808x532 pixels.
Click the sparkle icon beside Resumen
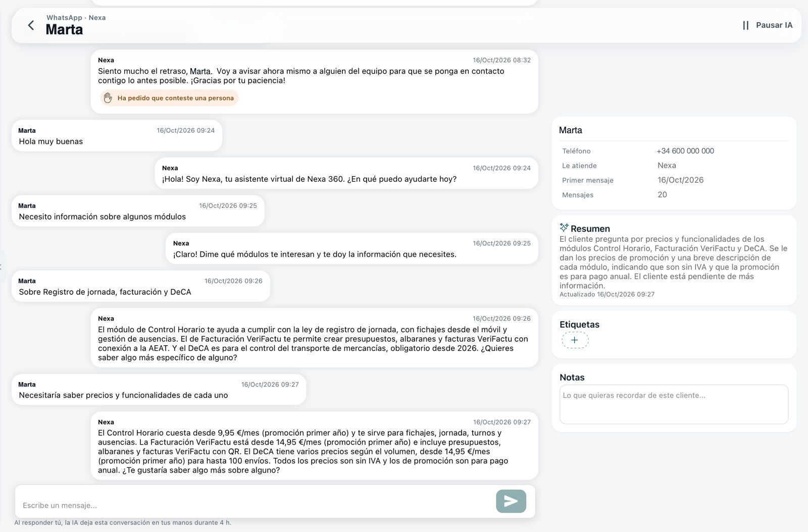tap(564, 228)
